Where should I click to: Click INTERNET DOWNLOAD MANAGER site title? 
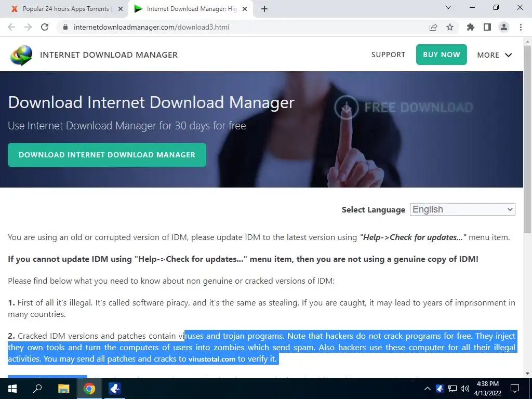pos(109,55)
